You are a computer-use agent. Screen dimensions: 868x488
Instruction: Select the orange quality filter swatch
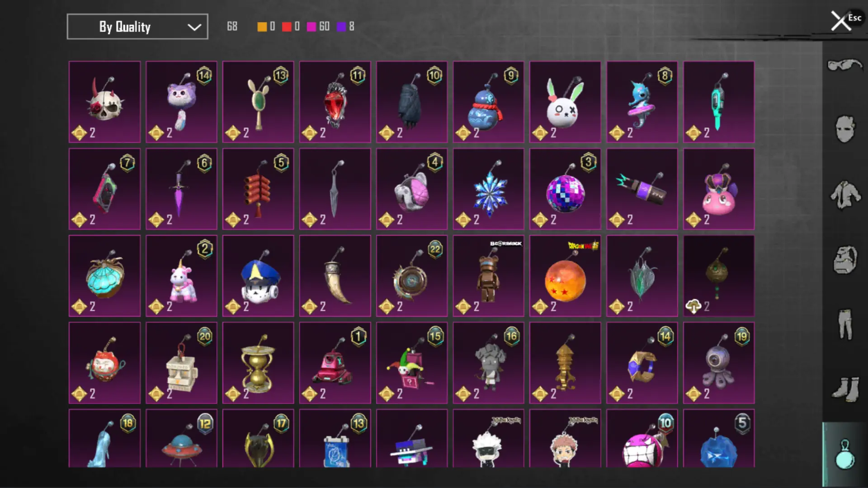pos(262,27)
